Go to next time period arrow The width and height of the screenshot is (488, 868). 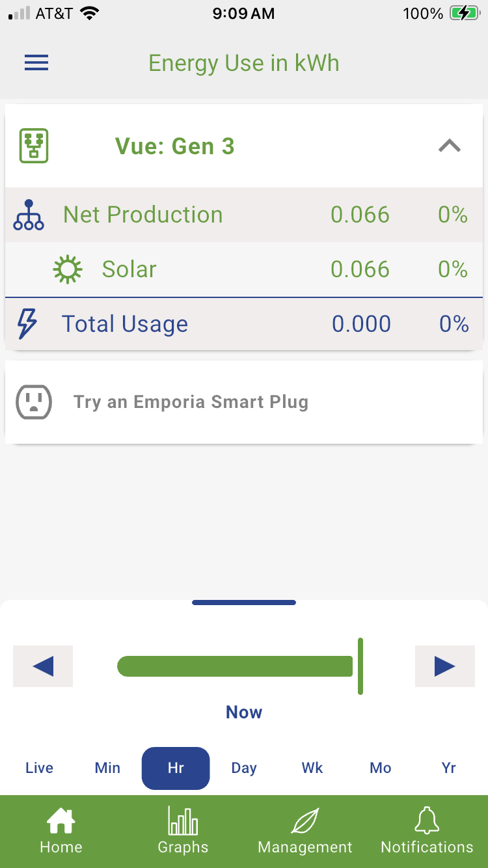click(445, 666)
